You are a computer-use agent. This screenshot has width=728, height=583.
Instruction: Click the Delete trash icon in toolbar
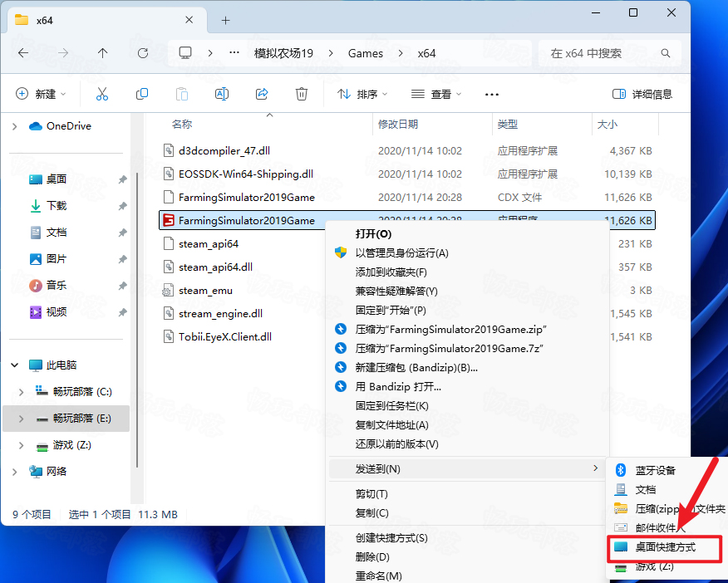302,94
